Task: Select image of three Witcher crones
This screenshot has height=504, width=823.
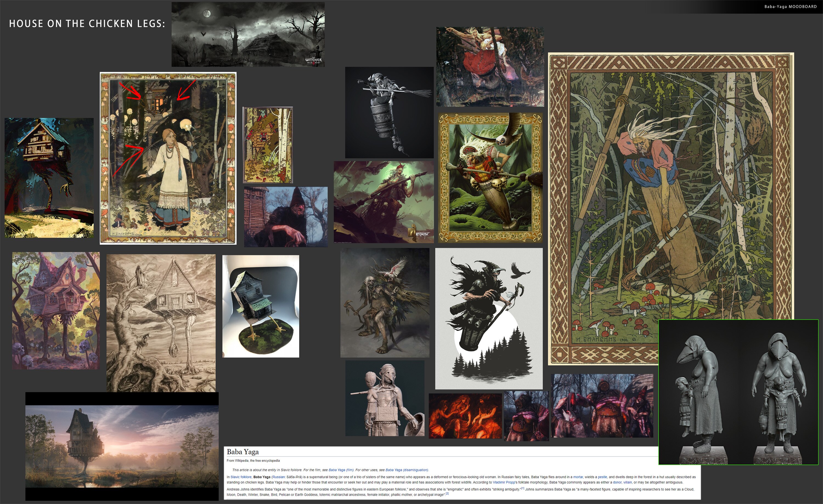Action: [602, 406]
